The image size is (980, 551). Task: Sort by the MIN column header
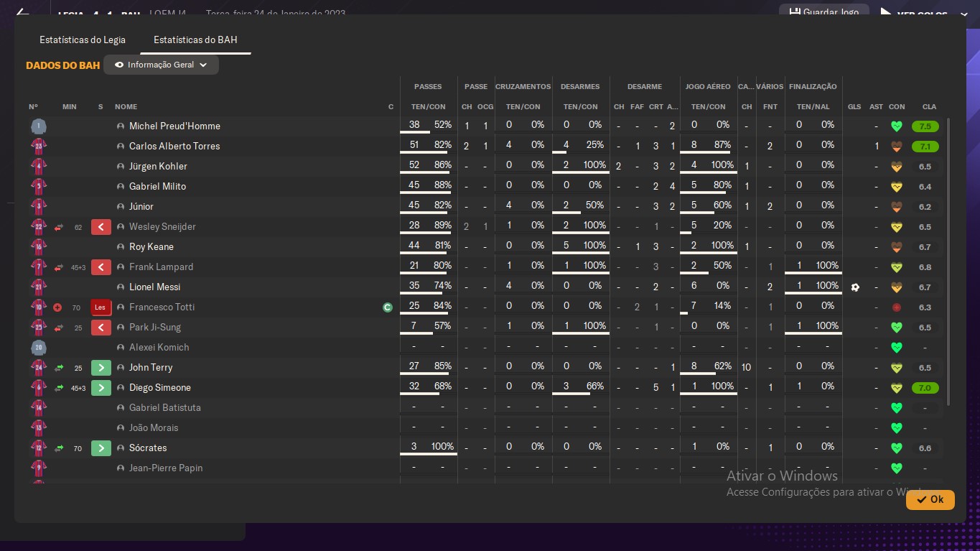[x=69, y=107]
